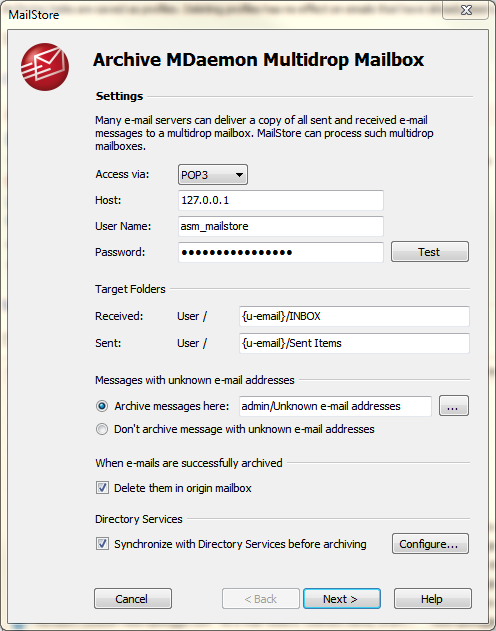Test the mailbox connection settings

430,252
